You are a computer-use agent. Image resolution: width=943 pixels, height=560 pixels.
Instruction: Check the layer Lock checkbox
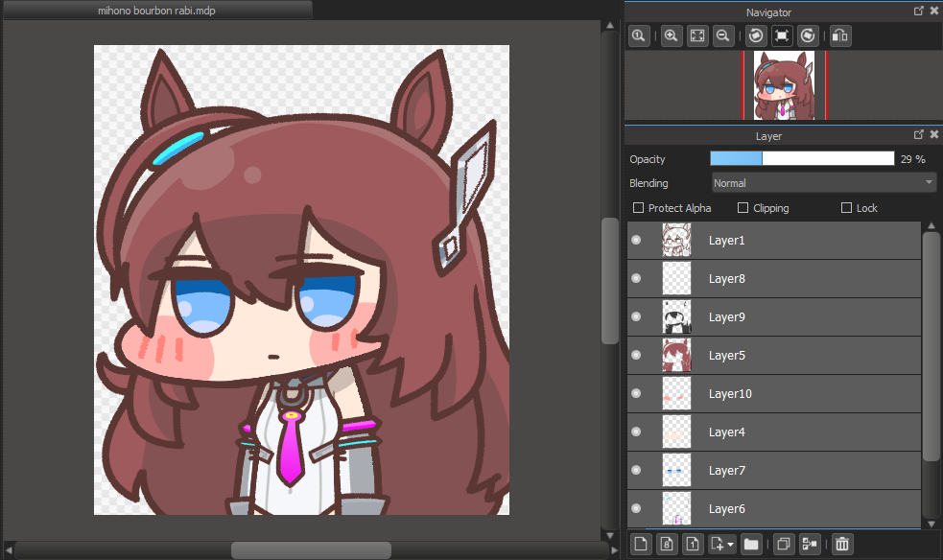pos(847,208)
